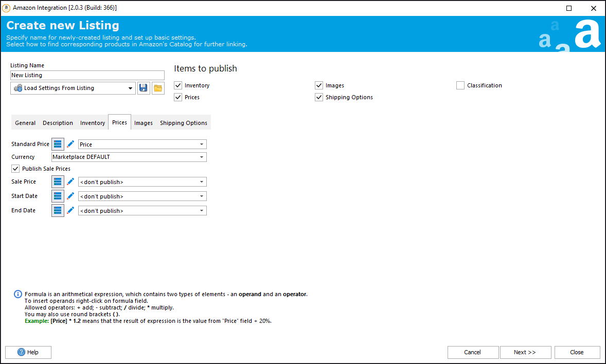Edit Start Date formula with the pencil icon
606x364 pixels.
click(x=70, y=196)
